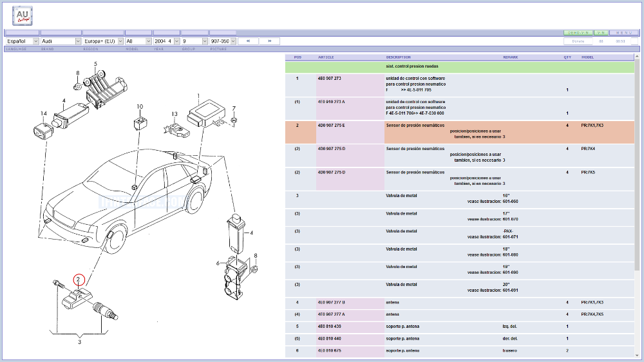Go to next picture with » button

coord(269,41)
